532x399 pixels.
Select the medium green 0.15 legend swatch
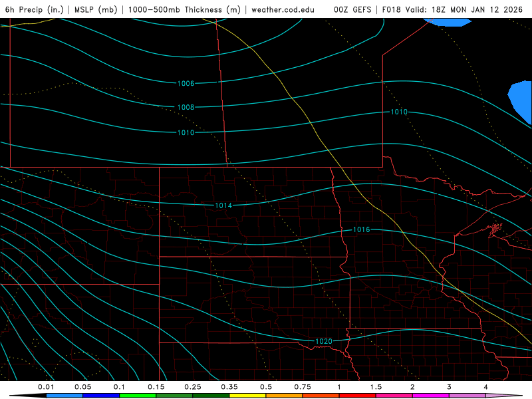click(x=174, y=396)
